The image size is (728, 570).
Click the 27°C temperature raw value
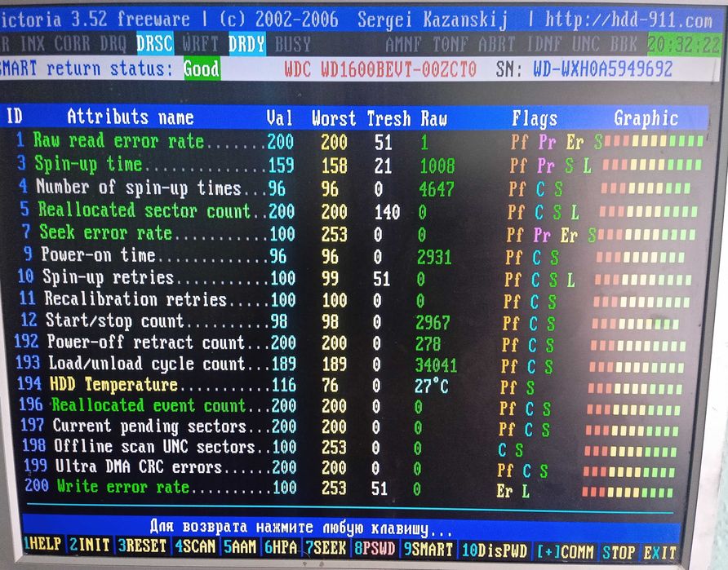click(432, 386)
